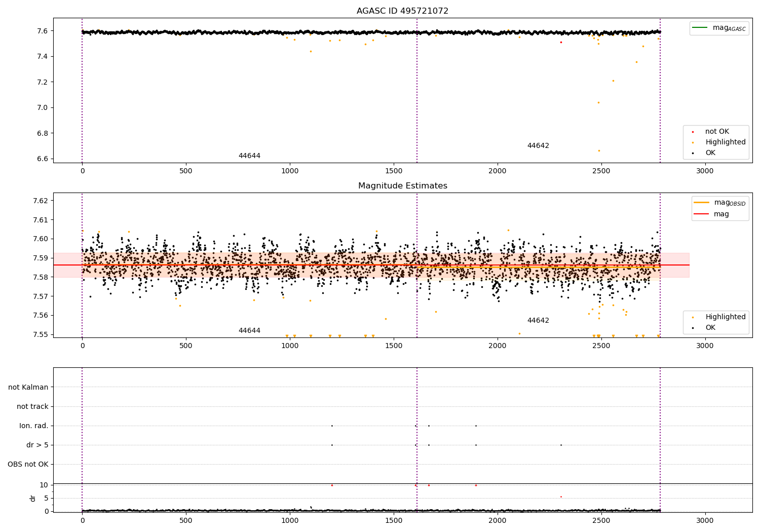Screen dimensions: 760x532
Task: Click the "OBS not OK" row label
Action: tap(28, 465)
